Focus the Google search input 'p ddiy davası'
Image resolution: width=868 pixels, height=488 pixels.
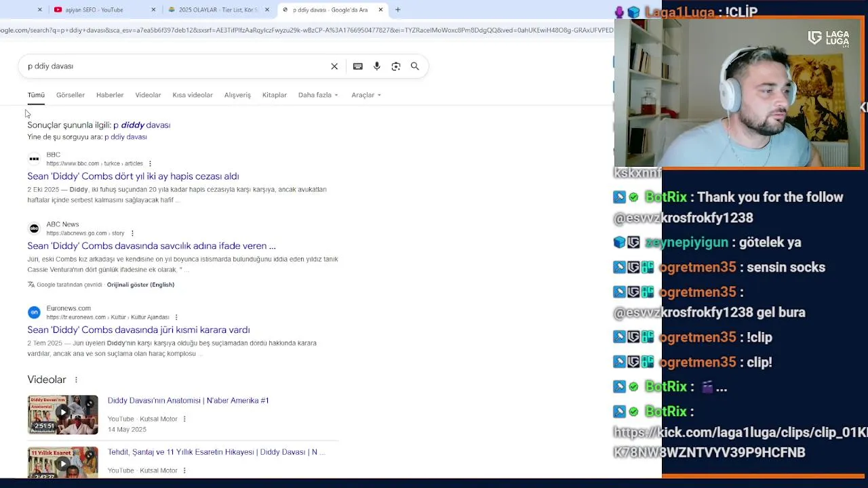pos(173,66)
